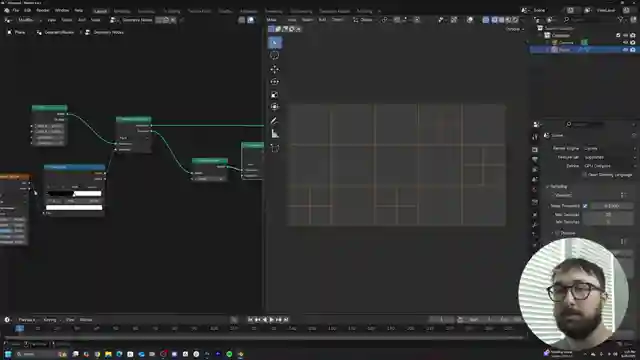Open the Tool properties tab icon

coord(535,138)
